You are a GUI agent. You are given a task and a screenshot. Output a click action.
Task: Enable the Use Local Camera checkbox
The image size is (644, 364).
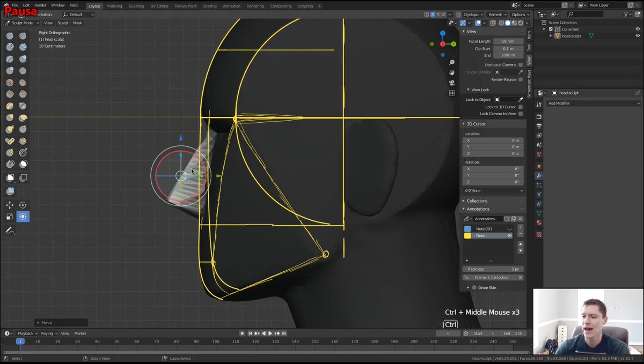521,65
